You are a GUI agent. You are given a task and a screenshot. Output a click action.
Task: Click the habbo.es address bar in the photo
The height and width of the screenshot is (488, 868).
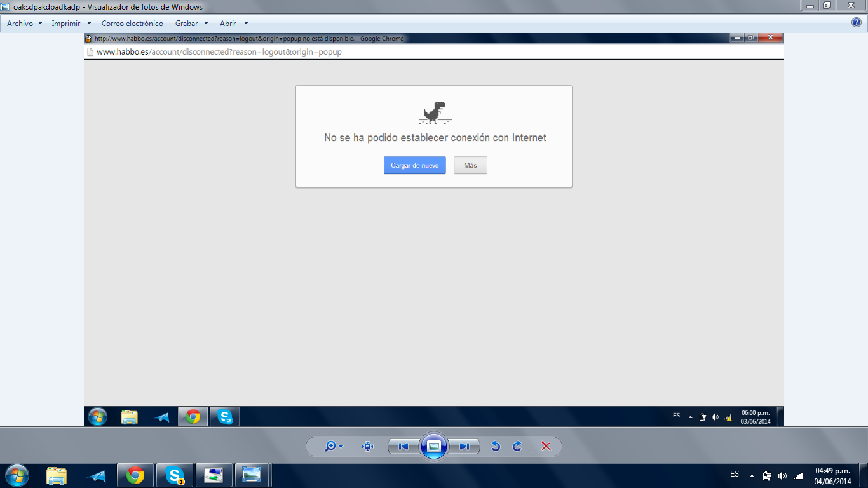click(x=434, y=52)
